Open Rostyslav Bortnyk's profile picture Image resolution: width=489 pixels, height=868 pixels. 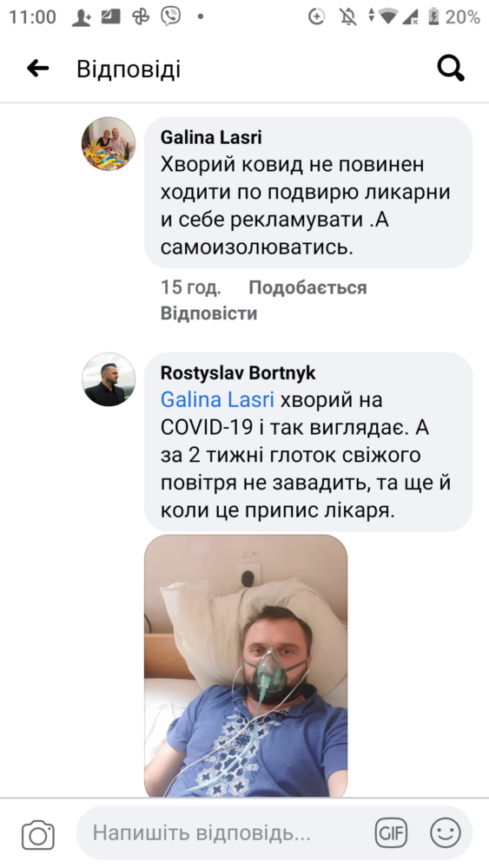tap(109, 380)
